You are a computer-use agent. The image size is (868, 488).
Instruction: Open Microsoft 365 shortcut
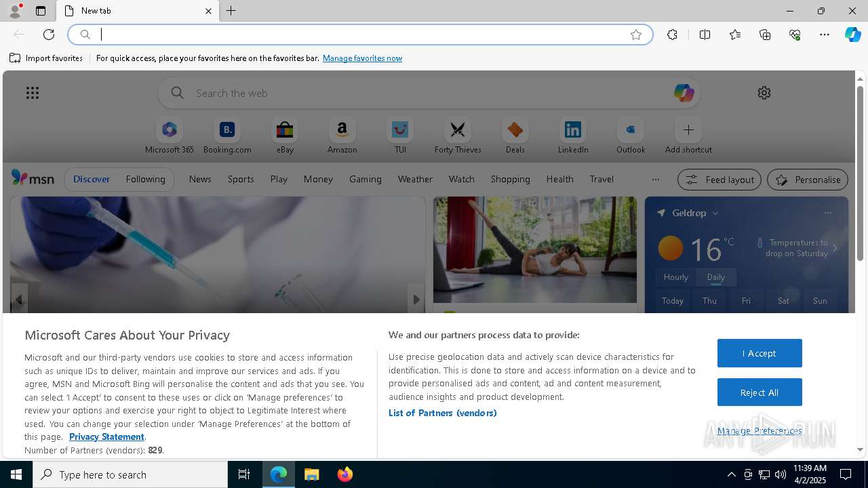[170, 136]
